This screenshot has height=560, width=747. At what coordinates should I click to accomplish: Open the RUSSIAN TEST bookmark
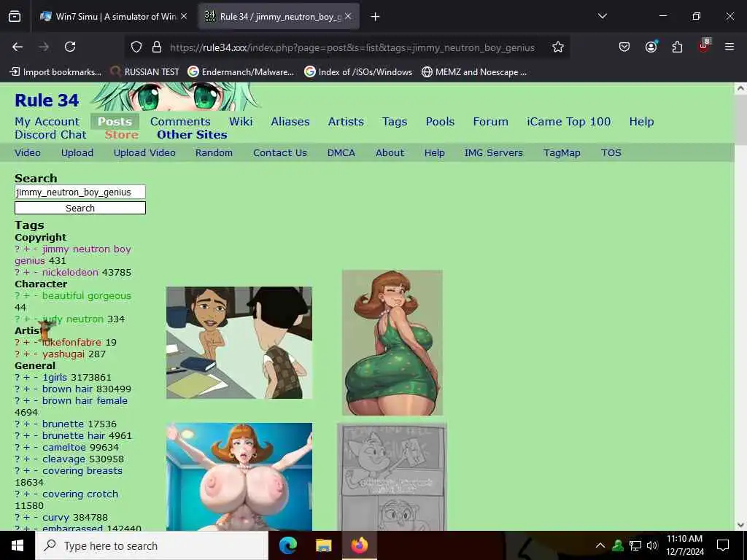(145, 72)
